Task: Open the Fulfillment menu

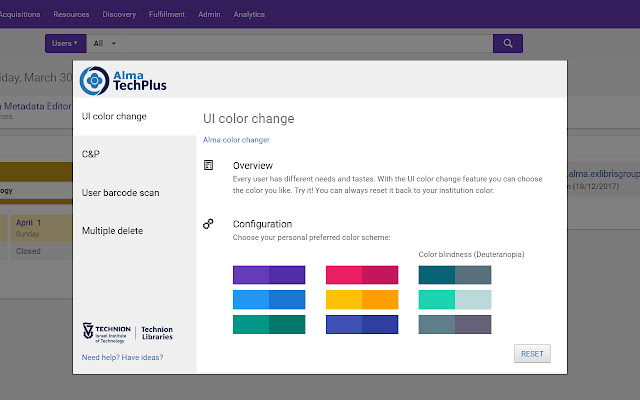Action: [167, 14]
